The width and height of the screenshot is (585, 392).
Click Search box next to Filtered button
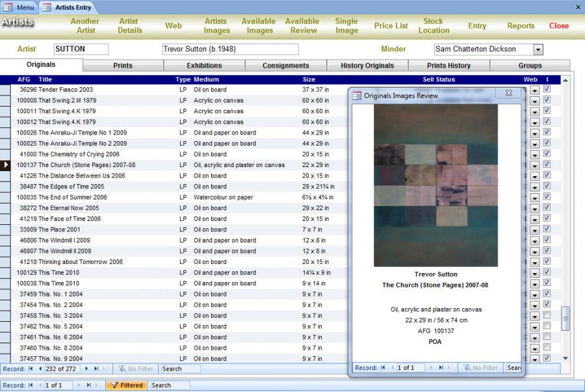coord(170,385)
